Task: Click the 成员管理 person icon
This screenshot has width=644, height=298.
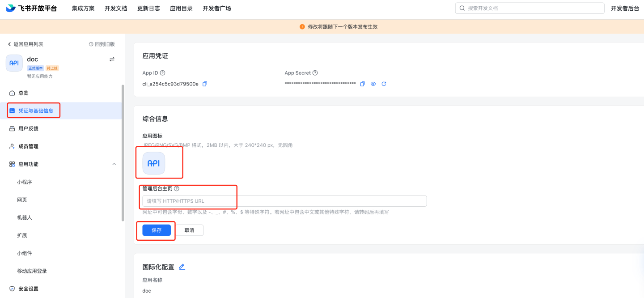Action: 12,146
